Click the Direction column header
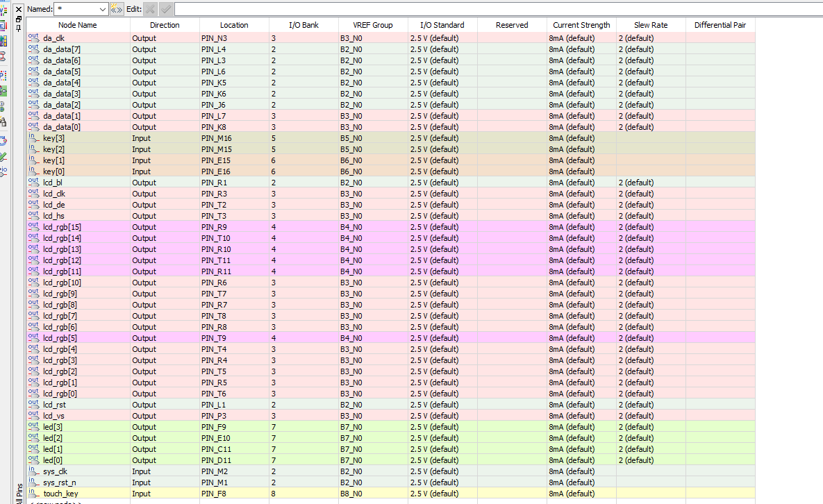823x504 pixels. [165, 25]
